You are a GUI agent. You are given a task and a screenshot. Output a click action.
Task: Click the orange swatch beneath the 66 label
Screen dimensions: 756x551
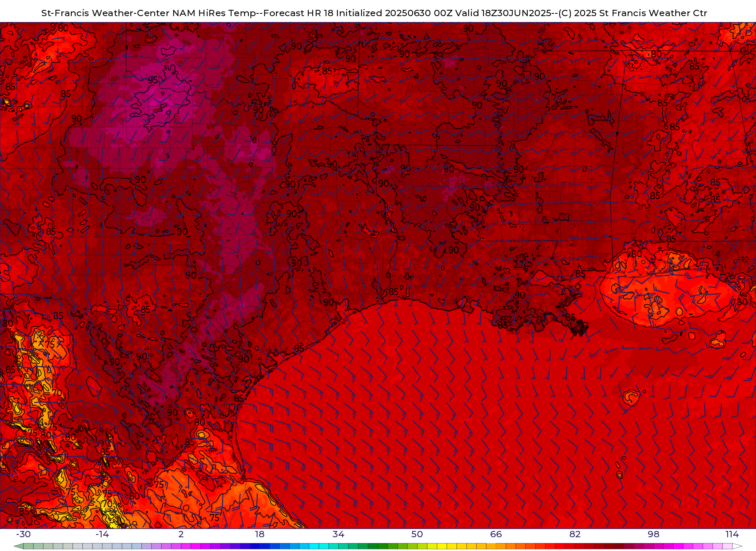(x=501, y=546)
